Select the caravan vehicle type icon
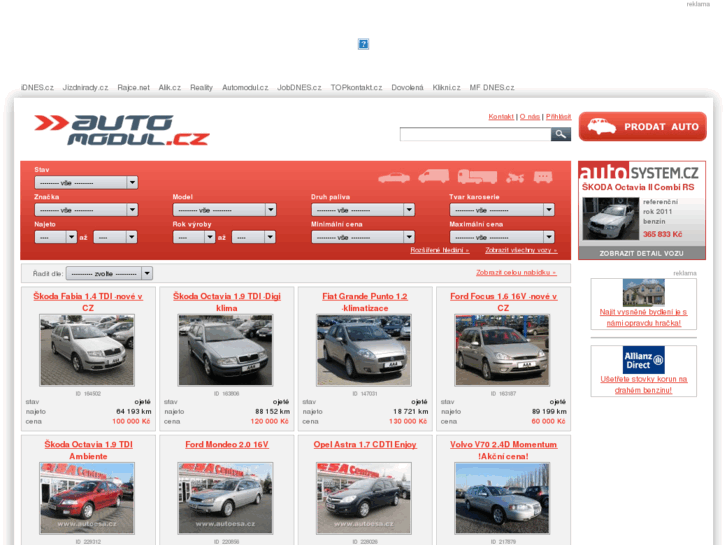Viewport: 727px width, 545px height. click(543, 177)
